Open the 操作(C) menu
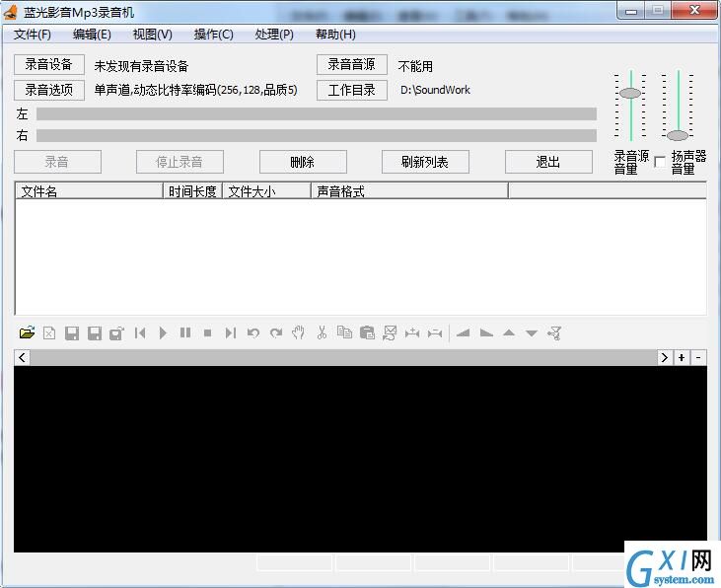The width and height of the screenshot is (721, 588). point(213,35)
